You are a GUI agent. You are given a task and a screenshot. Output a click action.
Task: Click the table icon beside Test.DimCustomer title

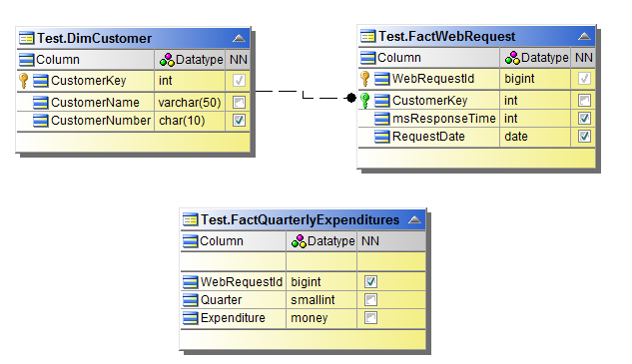click(x=27, y=38)
